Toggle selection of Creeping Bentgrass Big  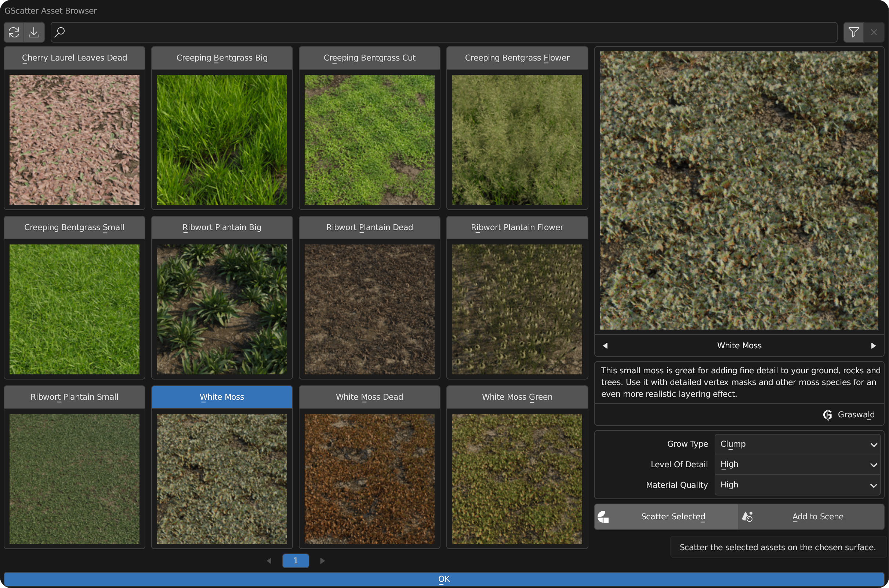click(x=222, y=58)
